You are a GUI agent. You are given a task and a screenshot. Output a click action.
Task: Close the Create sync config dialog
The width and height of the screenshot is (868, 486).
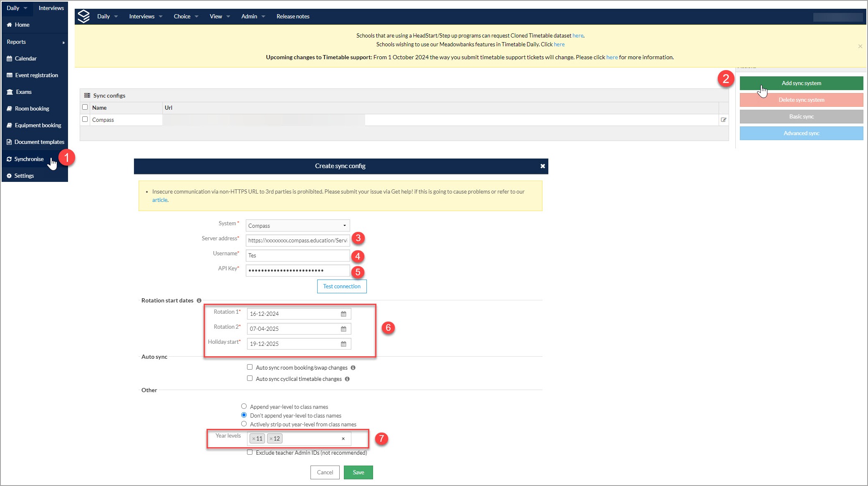pos(542,166)
